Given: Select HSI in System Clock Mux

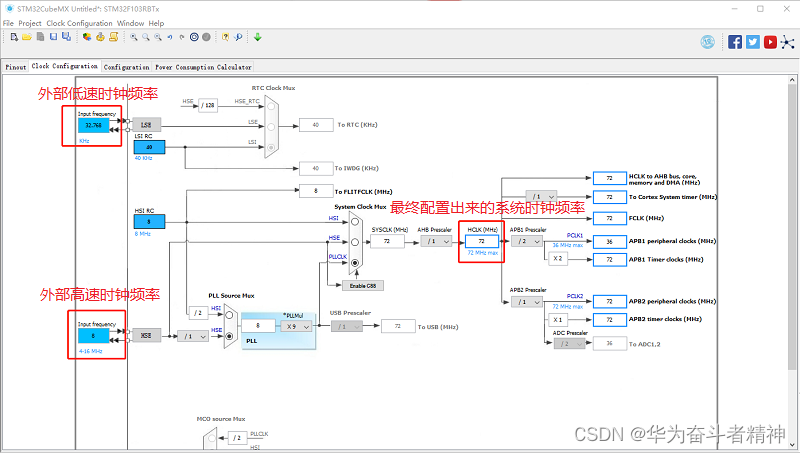Looking at the screenshot, I should [355, 222].
